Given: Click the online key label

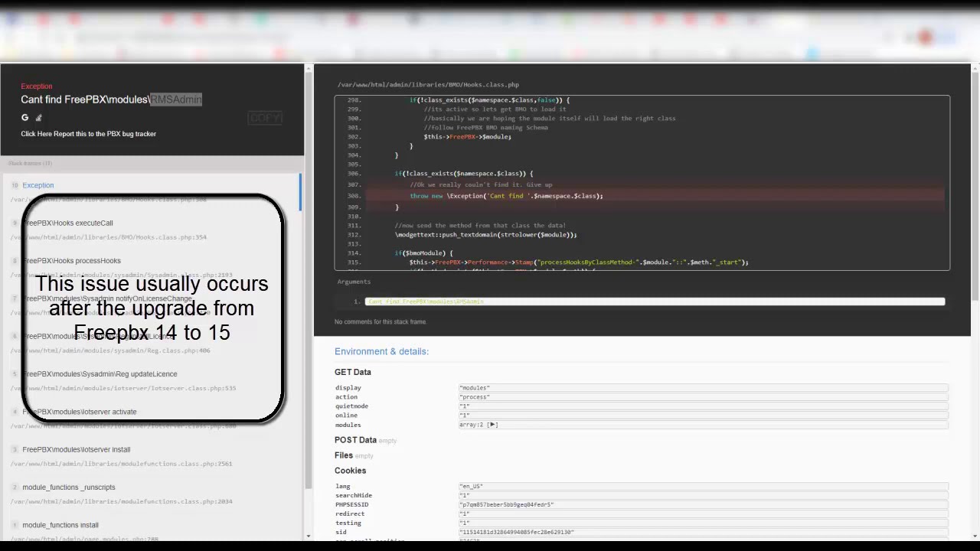Looking at the screenshot, I should [x=346, y=416].
